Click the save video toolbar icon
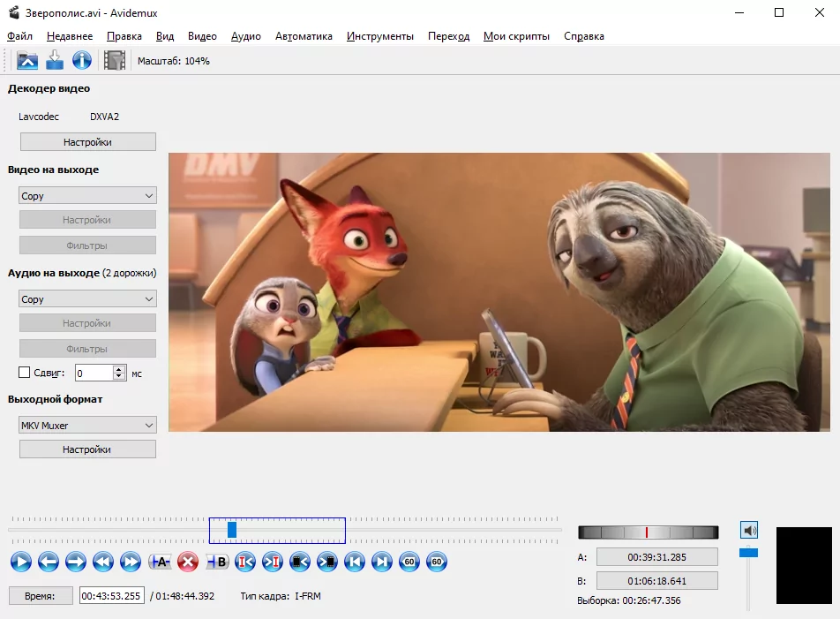The image size is (840, 619). pos(55,61)
